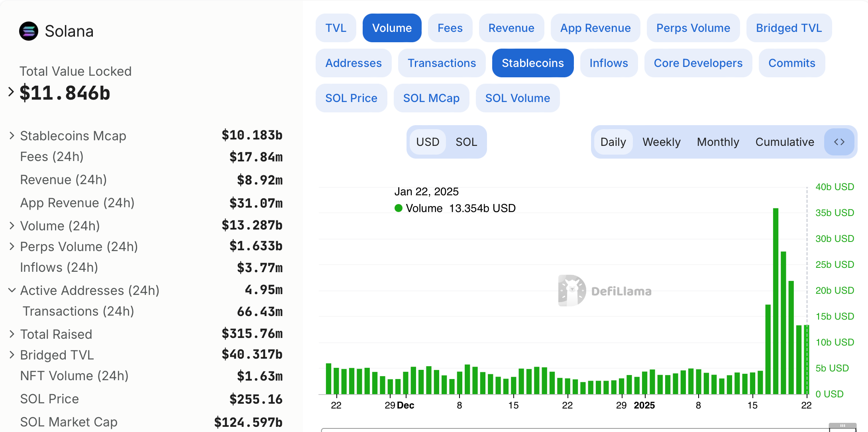The height and width of the screenshot is (432, 868).
Task: Click the NFT Volume (24h) label
Action: (75, 376)
